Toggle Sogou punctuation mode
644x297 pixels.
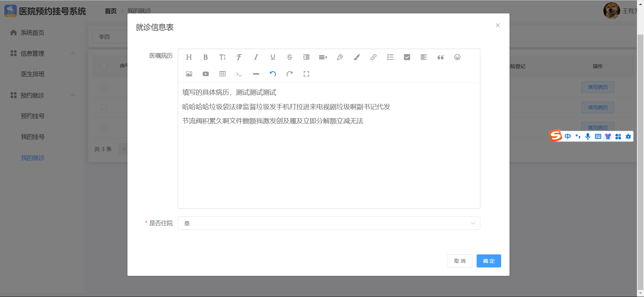coord(578,136)
